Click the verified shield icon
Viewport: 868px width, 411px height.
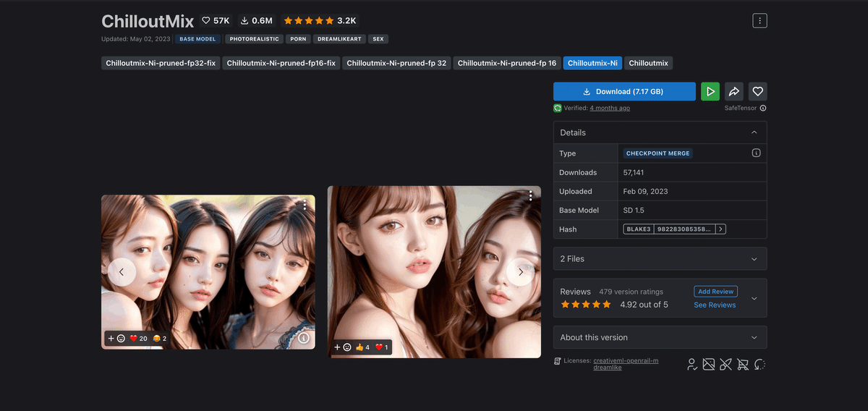tap(558, 108)
